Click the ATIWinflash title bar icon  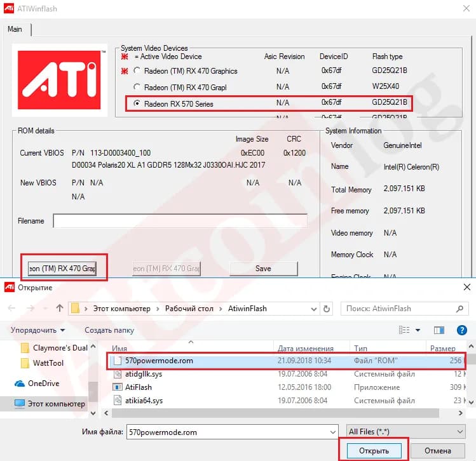point(9,8)
